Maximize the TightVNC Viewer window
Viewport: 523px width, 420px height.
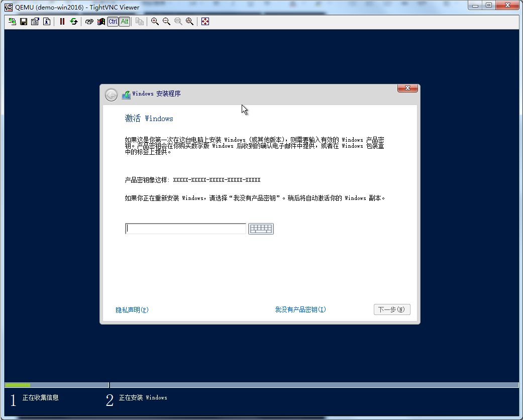tap(489, 6)
